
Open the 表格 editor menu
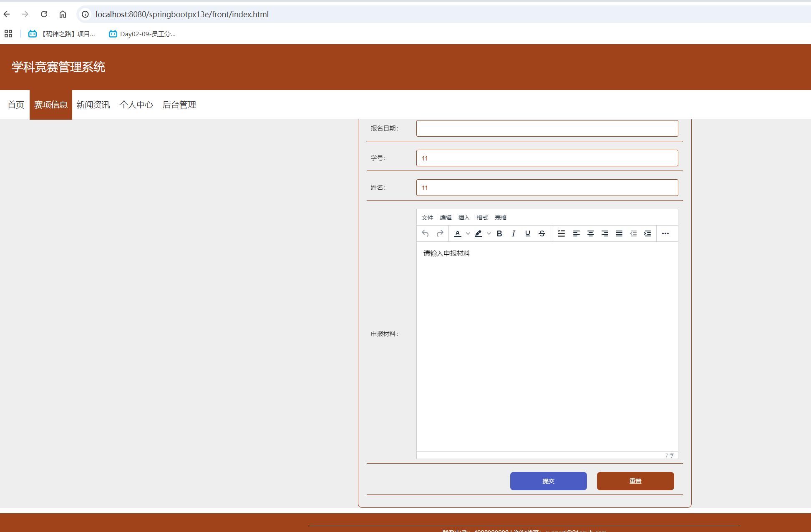tap(501, 218)
